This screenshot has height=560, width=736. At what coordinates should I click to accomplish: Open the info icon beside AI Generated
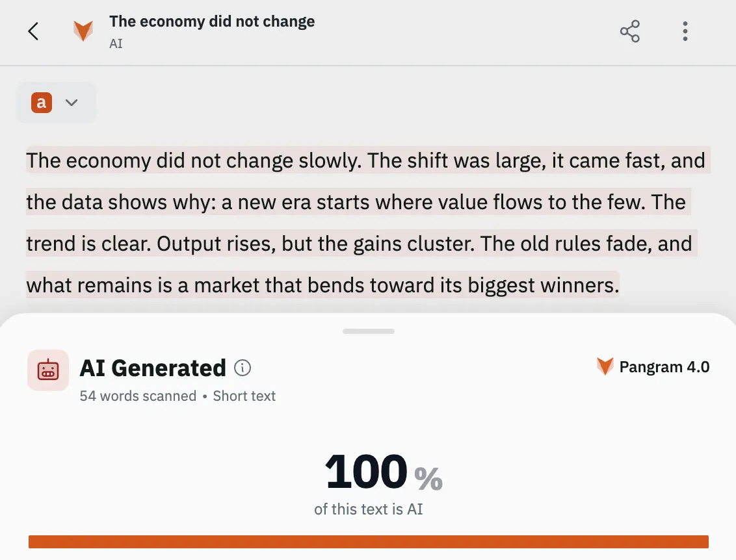point(243,368)
